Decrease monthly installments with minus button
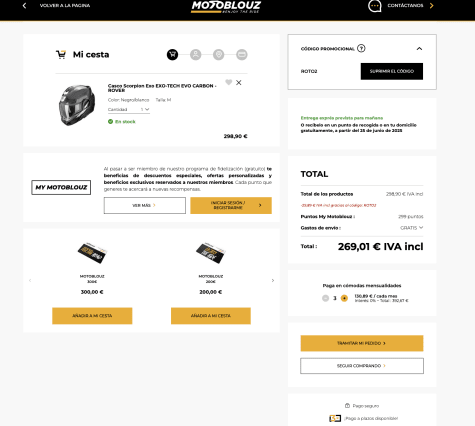This screenshot has width=475, height=426. pos(326,298)
